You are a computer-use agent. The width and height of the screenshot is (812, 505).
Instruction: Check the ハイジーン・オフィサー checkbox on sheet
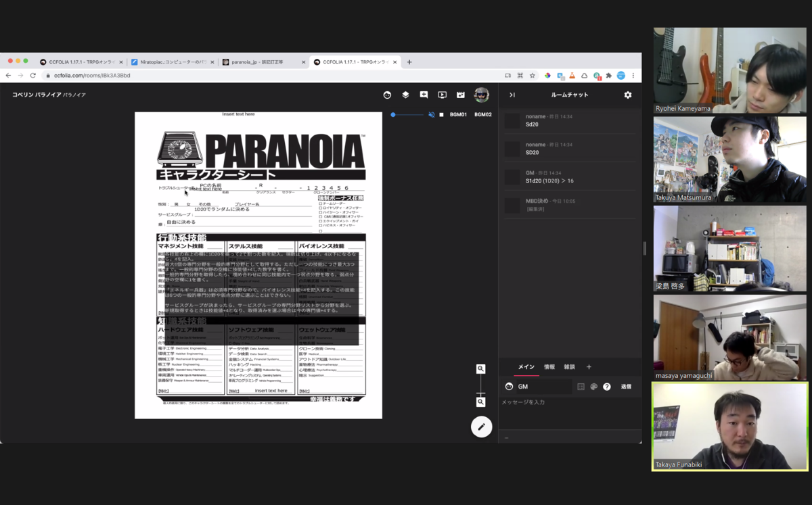click(321, 212)
